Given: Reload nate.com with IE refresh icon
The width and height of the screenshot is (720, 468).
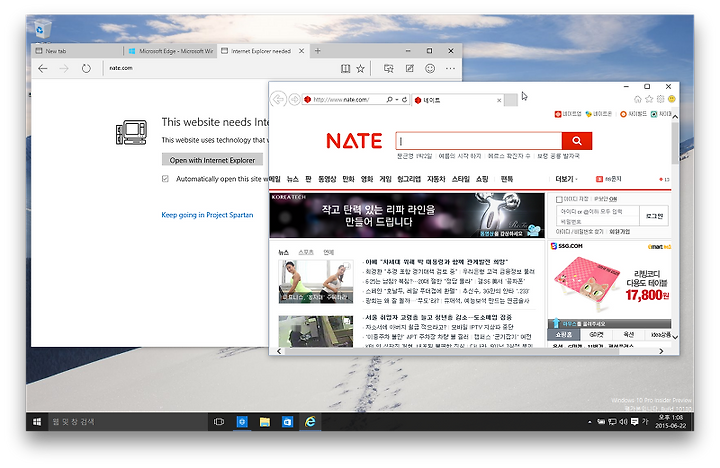Looking at the screenshot, I should (x=405, y=99).
